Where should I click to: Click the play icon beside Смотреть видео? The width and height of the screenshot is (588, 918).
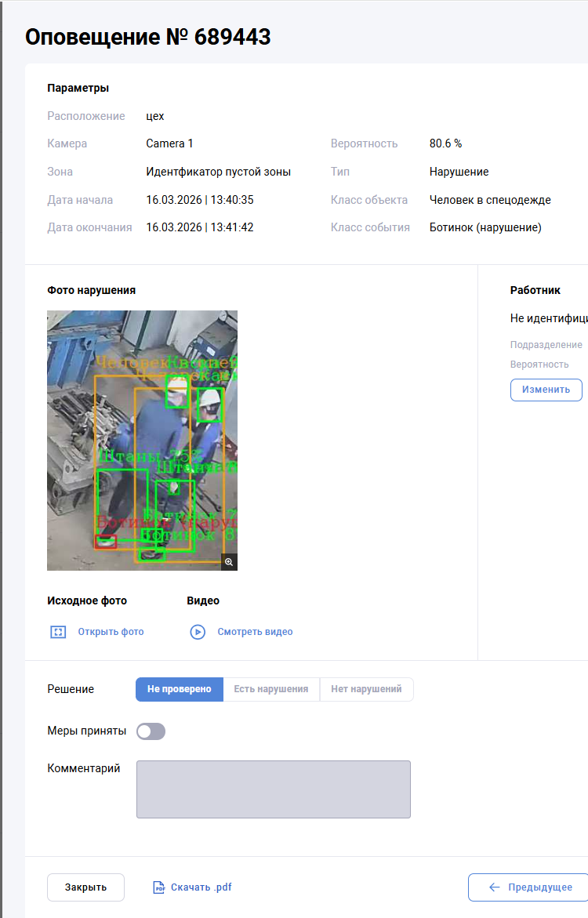tap(198, 632)
